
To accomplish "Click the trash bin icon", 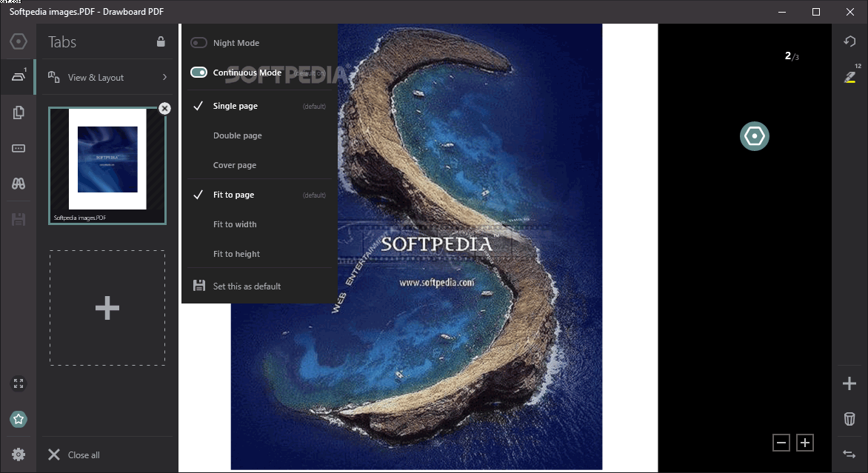I will (x=849, y=419).
